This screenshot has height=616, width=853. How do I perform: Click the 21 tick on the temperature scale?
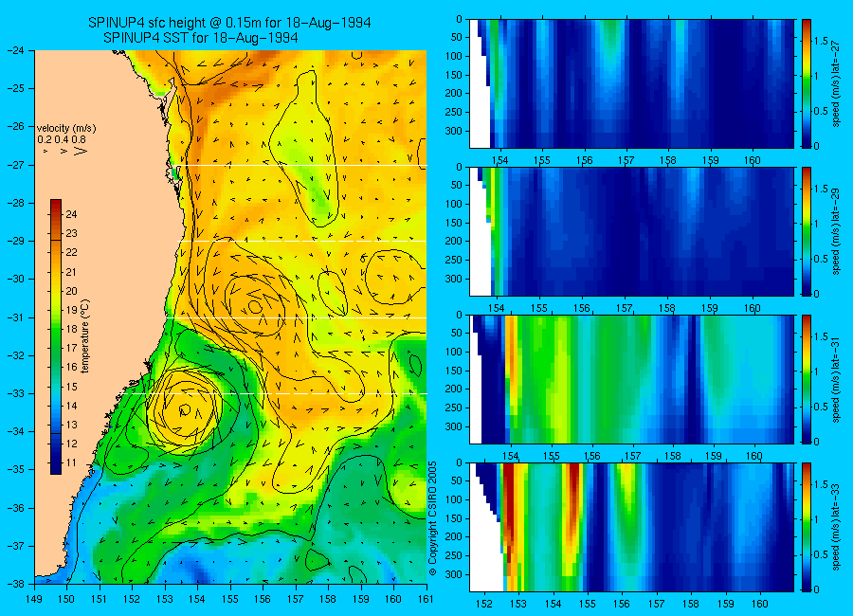pyautogui.click(x=71, y=272)
